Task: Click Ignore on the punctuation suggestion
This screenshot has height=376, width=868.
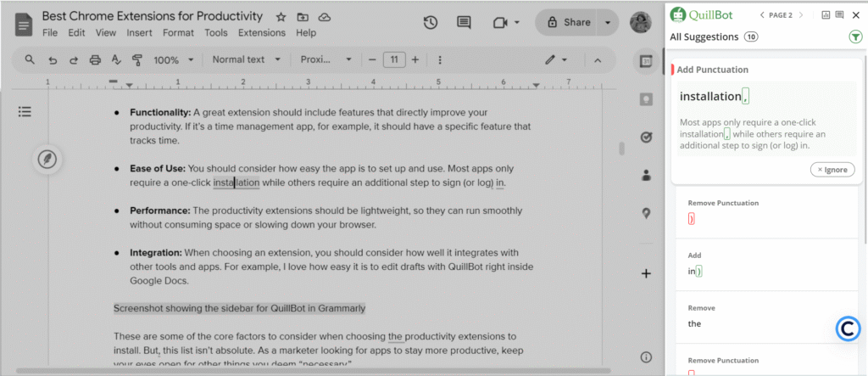Action: [831, 170]
